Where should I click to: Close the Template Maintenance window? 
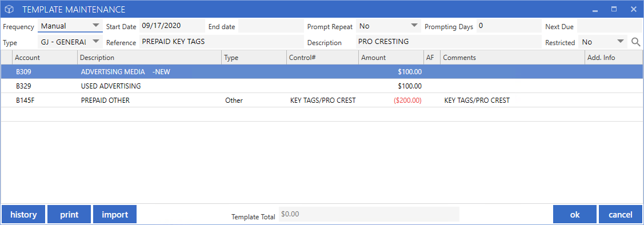tap(633, 9)
